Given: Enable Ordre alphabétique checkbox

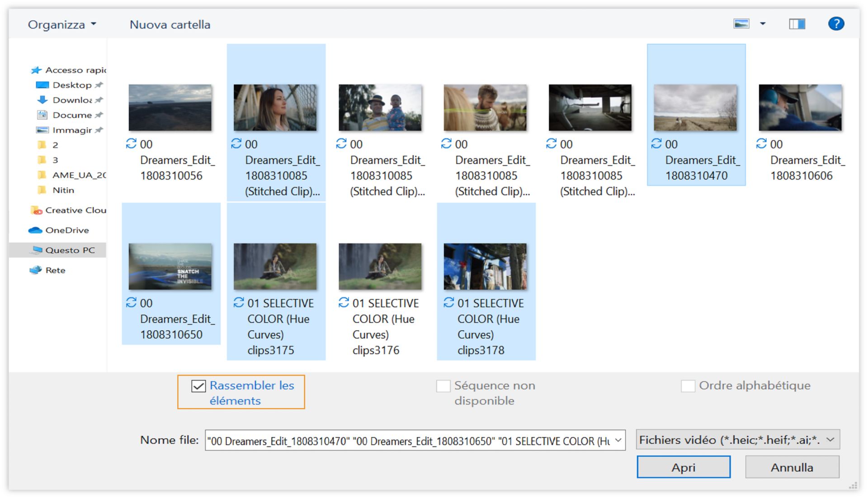Looking at the screenshot, I should pyautogui.click(x=688, y=386).
